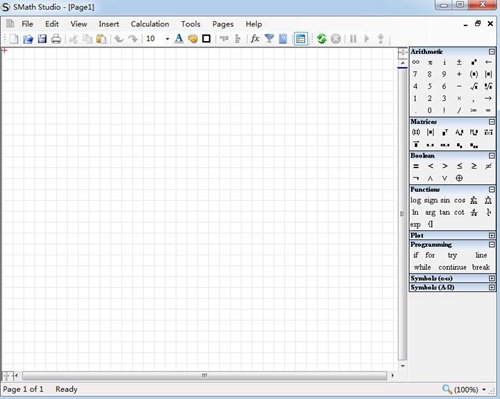Insert the nth root operator

click(x=488, y=86)
